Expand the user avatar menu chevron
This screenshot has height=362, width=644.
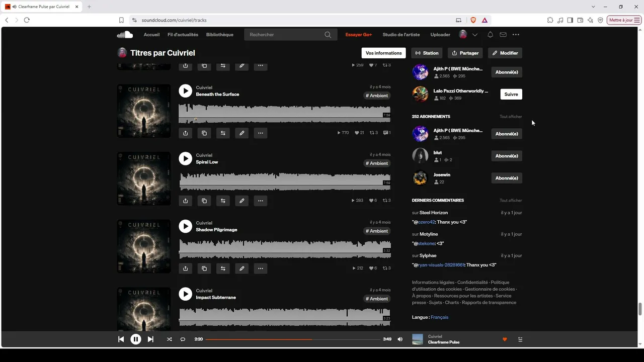click(x=474, y=35)
